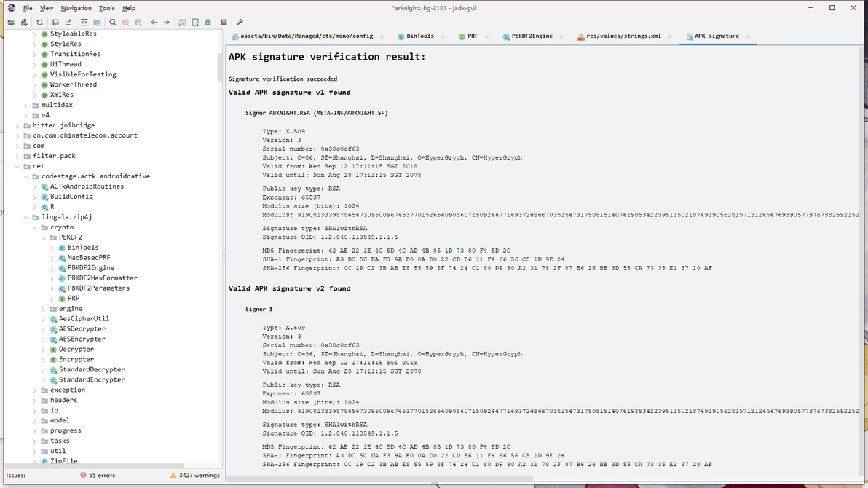Screen dimensions: 868x488
Task: Toggle the flatten packages view button
Action: click(97, 23)
